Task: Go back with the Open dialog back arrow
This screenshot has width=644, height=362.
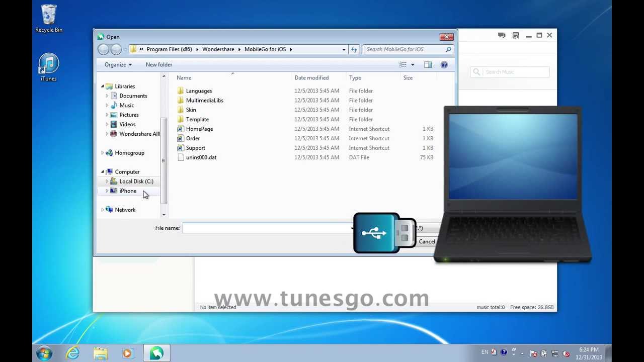Action: point(103,49)
